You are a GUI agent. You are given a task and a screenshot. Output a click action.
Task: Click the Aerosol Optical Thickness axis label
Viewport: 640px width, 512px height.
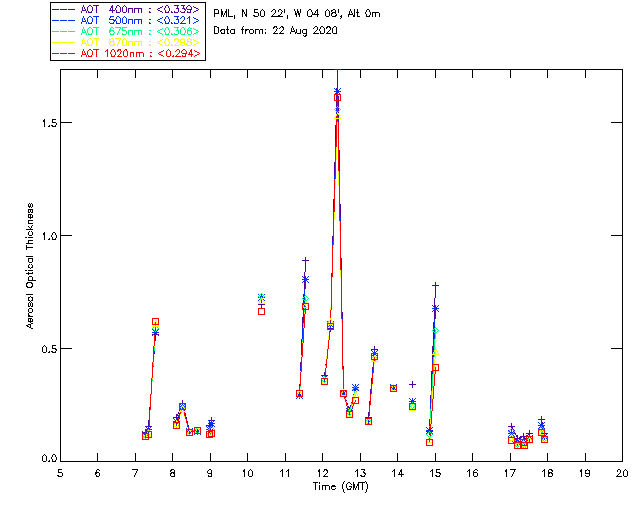pyautogui.click(x=30, y=266)
